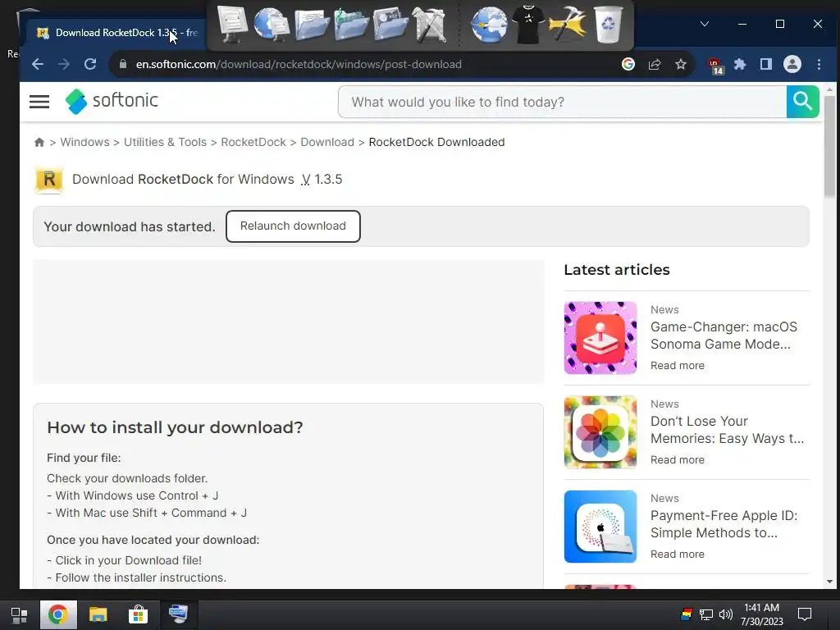
Task: Bookmark this page with the star icon
Action: pyautogui.click(x=681, y=64)
